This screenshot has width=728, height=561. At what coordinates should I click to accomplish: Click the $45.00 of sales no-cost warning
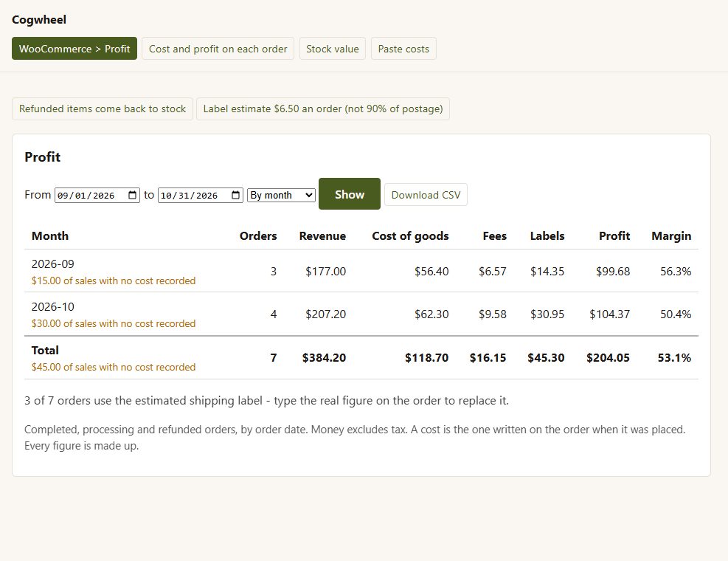click(x=114, y=367)
